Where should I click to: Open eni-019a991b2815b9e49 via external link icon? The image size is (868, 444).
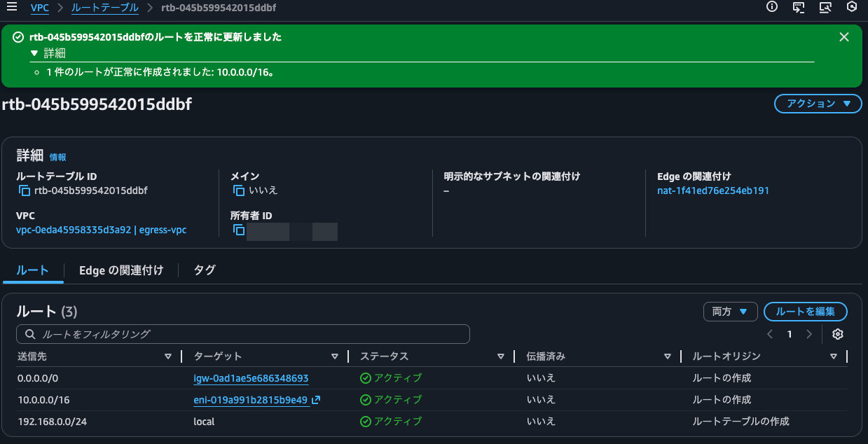[317, 400]
